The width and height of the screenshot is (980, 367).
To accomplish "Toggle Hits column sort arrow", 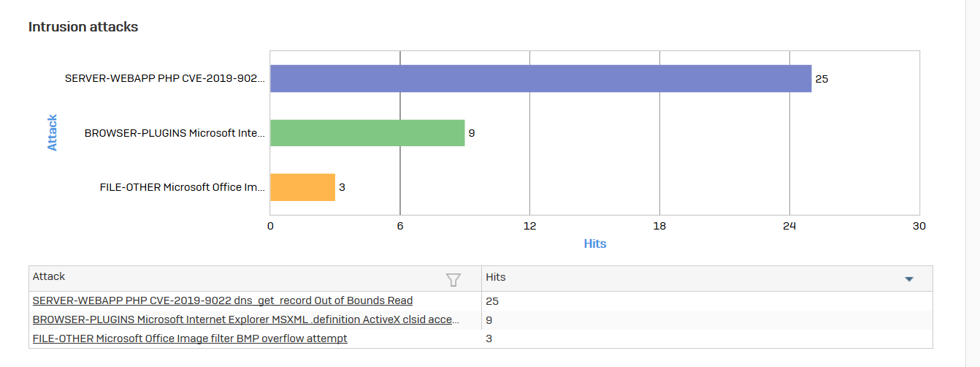I will pyautogui.click(x=909, y=279).
